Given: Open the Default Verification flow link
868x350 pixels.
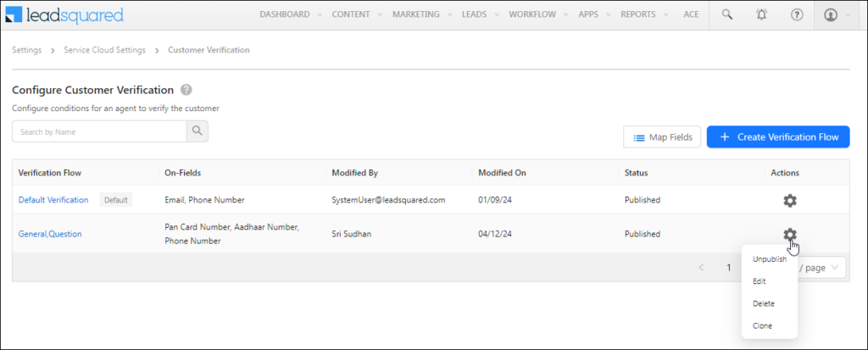Looking at the screenshot, I should point(53,200).
